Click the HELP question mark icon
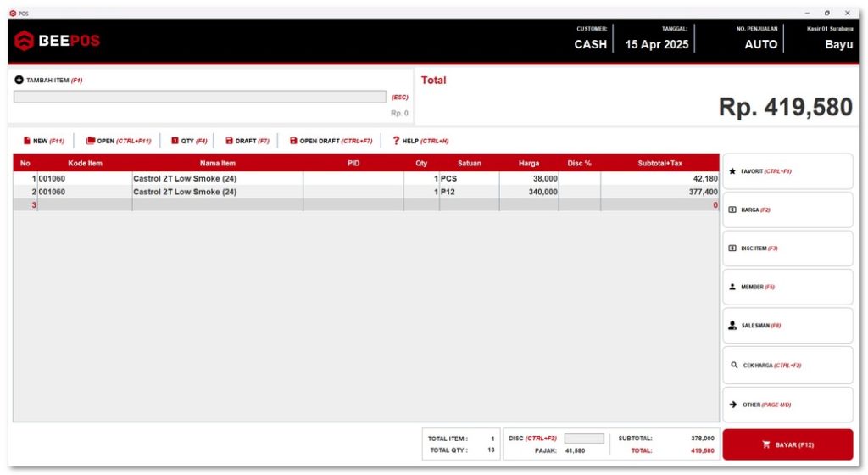Viewport: 868px width, 475px height. (396, 141)
